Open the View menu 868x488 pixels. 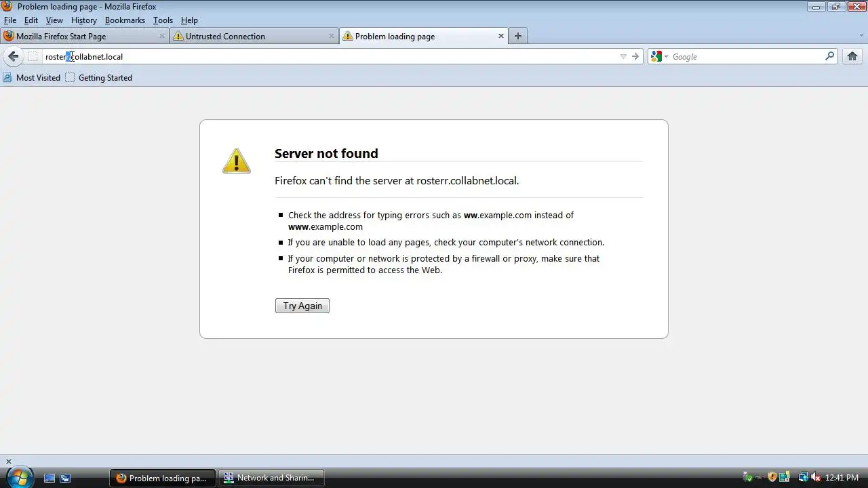[54, 20]
